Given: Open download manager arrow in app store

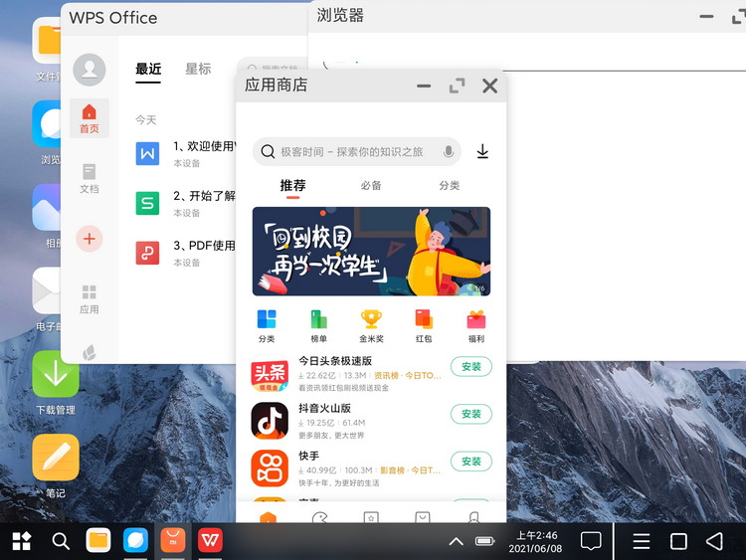Looking at the screenshot, I should coord(482,151).
